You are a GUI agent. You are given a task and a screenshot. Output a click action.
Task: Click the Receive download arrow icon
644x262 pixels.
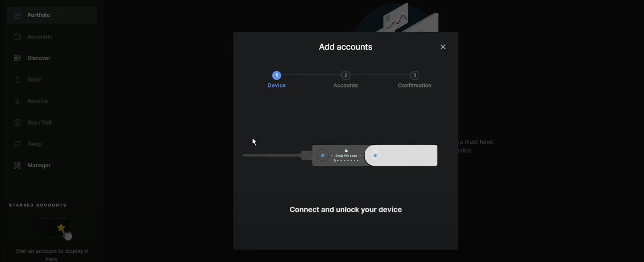[x=17, y=101]
